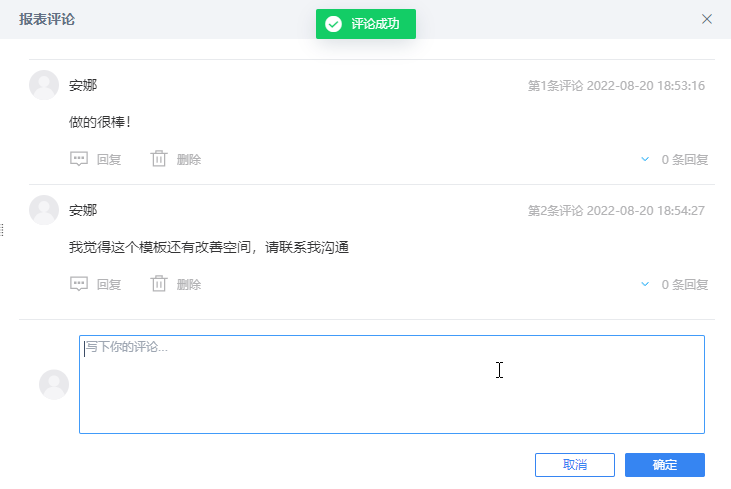Click trash icon on second comment
The image size is (731, 489).
[x=158, y=284]
